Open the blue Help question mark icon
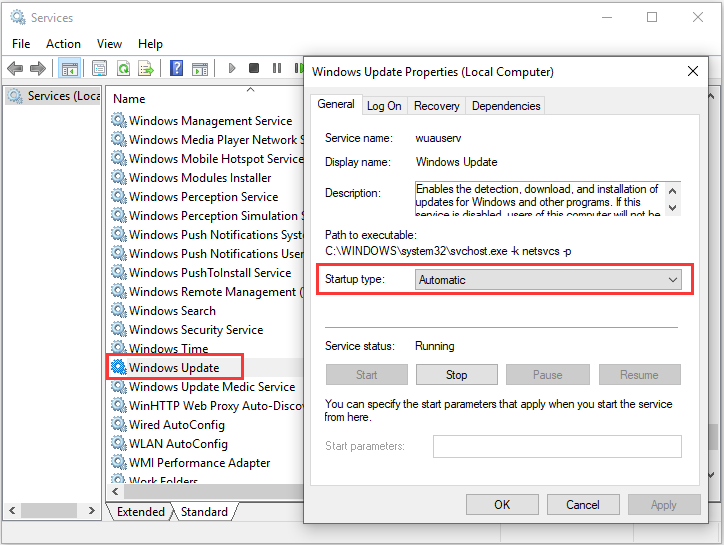This screenshot has width=724, height=545. [176, 69]
